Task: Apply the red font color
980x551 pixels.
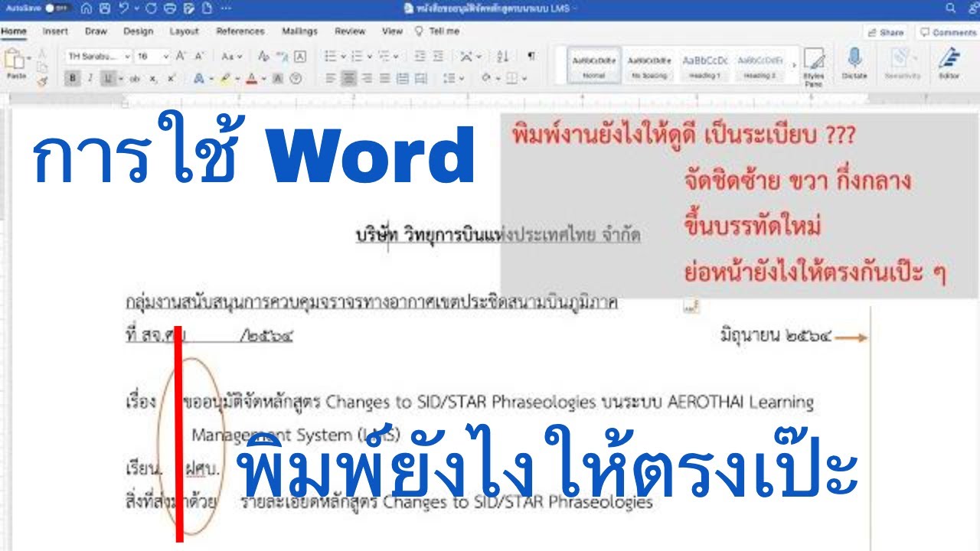Action: click(250, 78)
